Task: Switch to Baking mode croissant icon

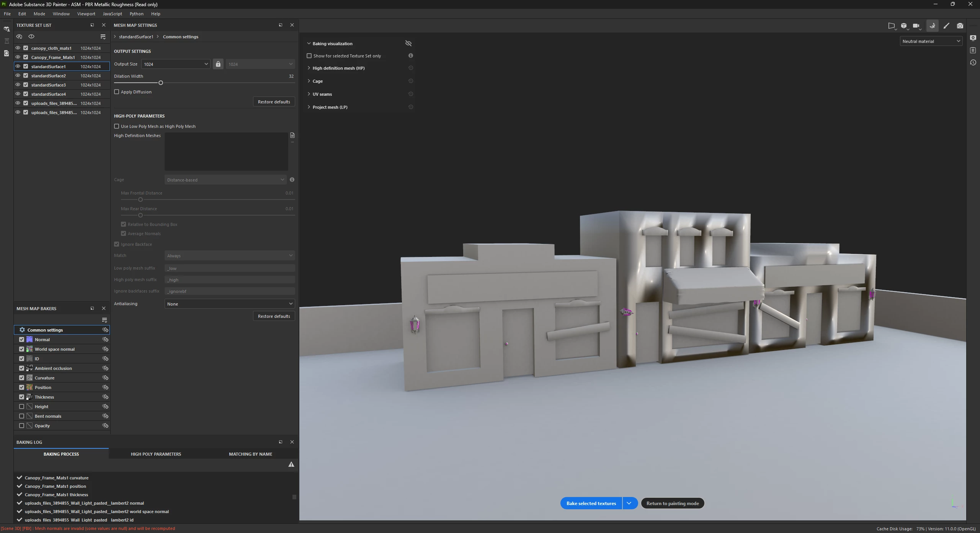Action: click(932, 26)
